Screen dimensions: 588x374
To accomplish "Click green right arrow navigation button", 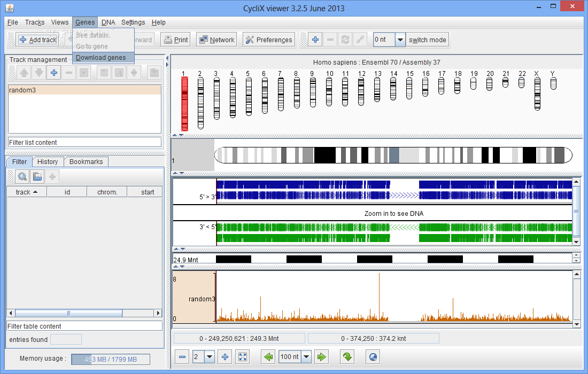I will point(321,357).
